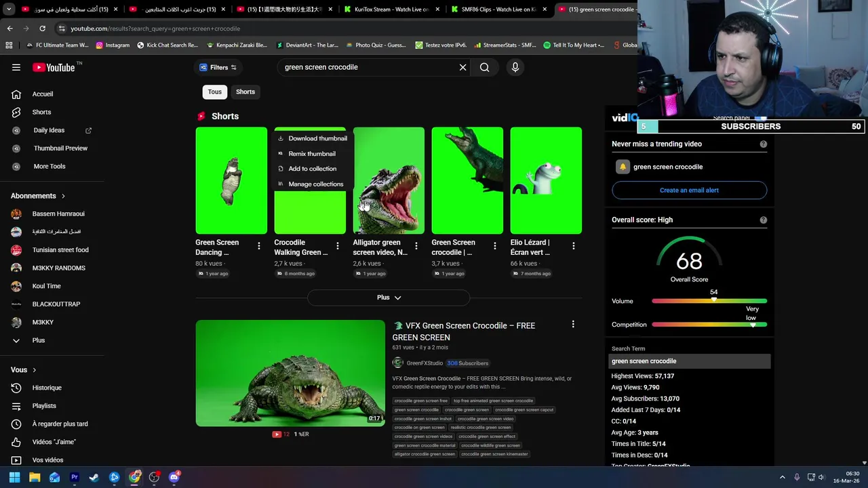Click the Volume score slider bar

[x=709, y=301]
